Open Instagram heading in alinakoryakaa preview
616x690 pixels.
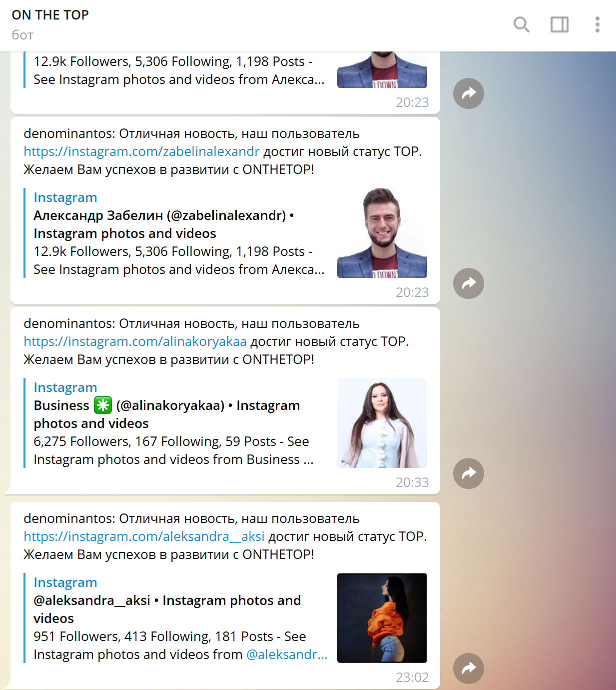pos(65,387)
